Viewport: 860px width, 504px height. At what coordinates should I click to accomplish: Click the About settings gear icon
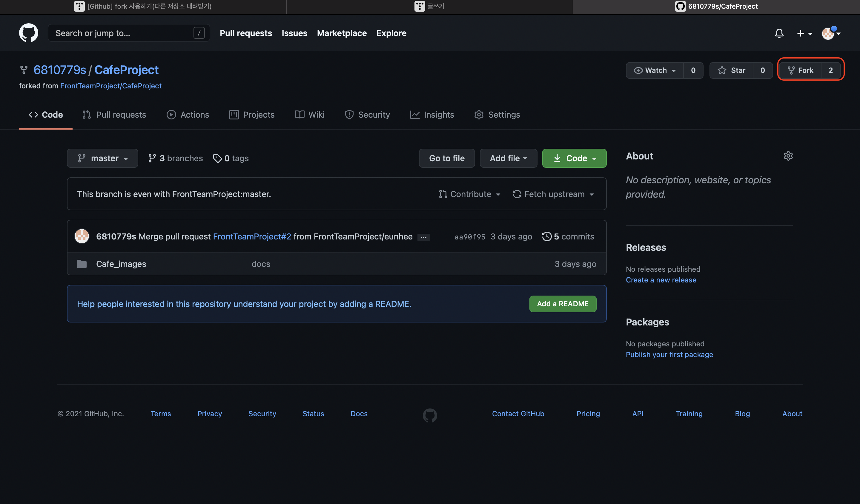788,156
